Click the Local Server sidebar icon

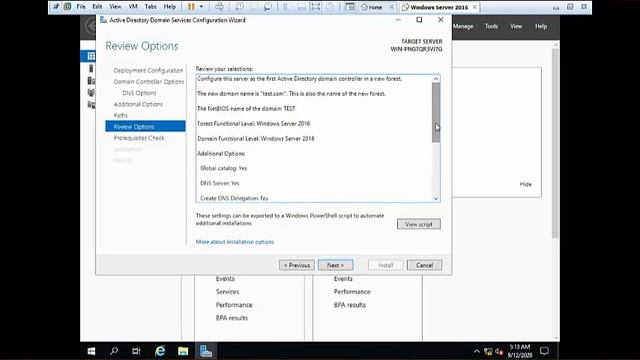(91, 68)
